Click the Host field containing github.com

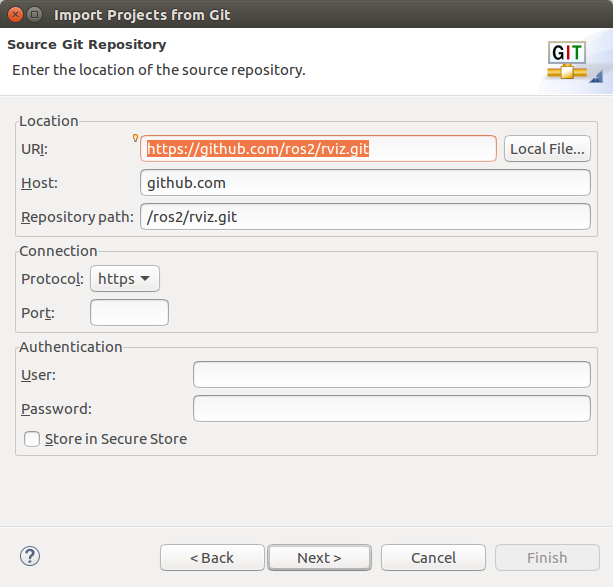point(365,183)
